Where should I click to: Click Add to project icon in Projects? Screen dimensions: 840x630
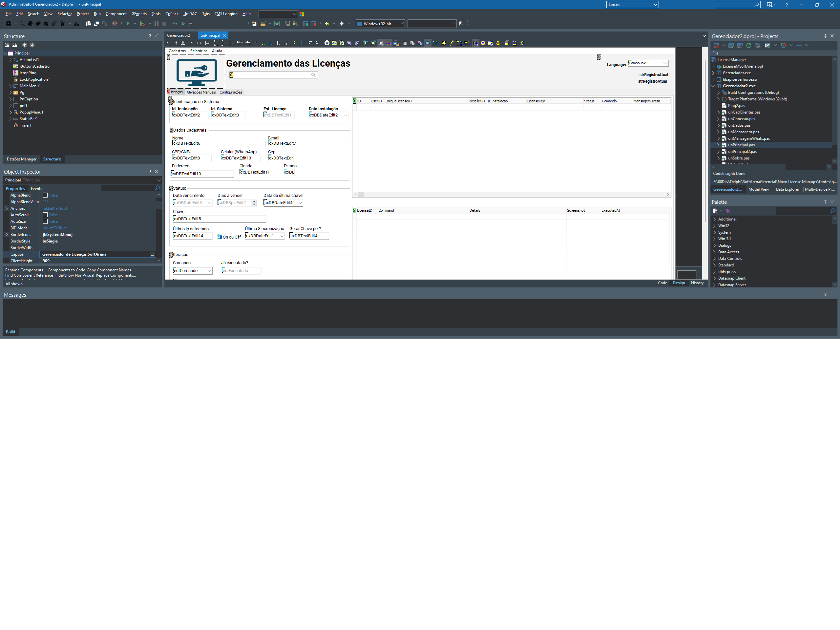coord(731,45)
